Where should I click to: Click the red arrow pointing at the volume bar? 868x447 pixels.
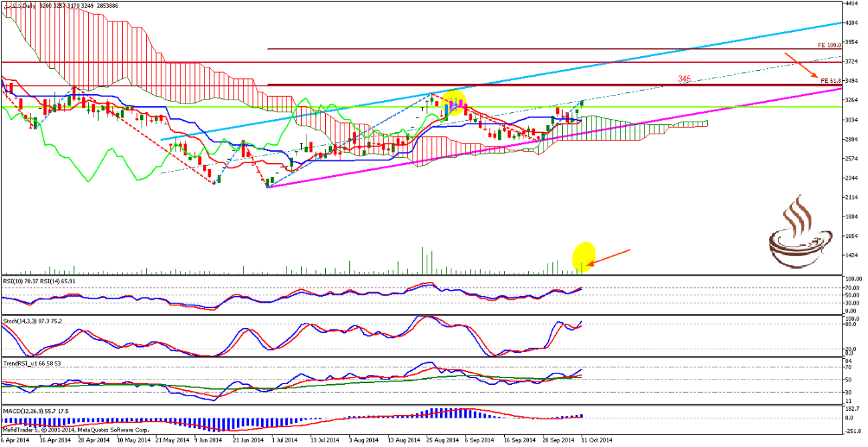click(608, 259)
